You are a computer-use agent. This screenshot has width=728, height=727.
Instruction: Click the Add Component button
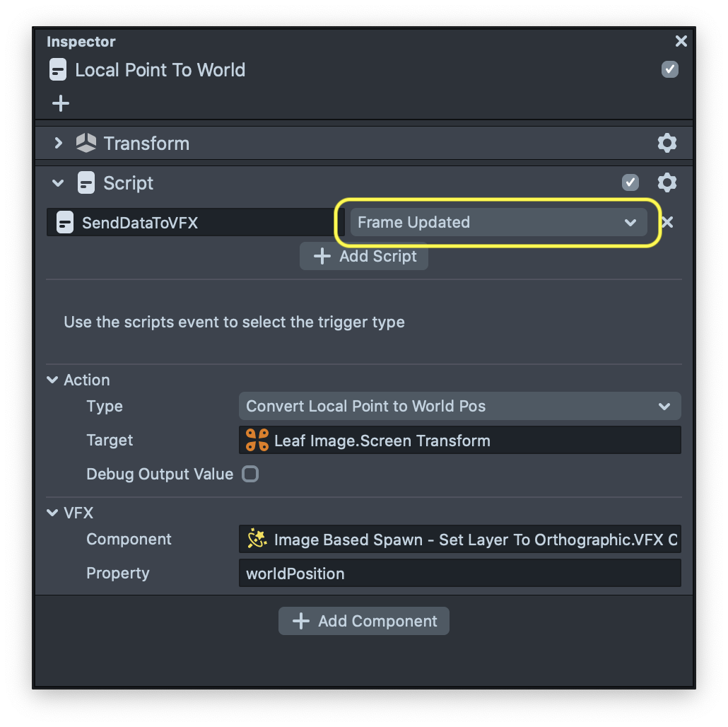(x=364, y=621)
